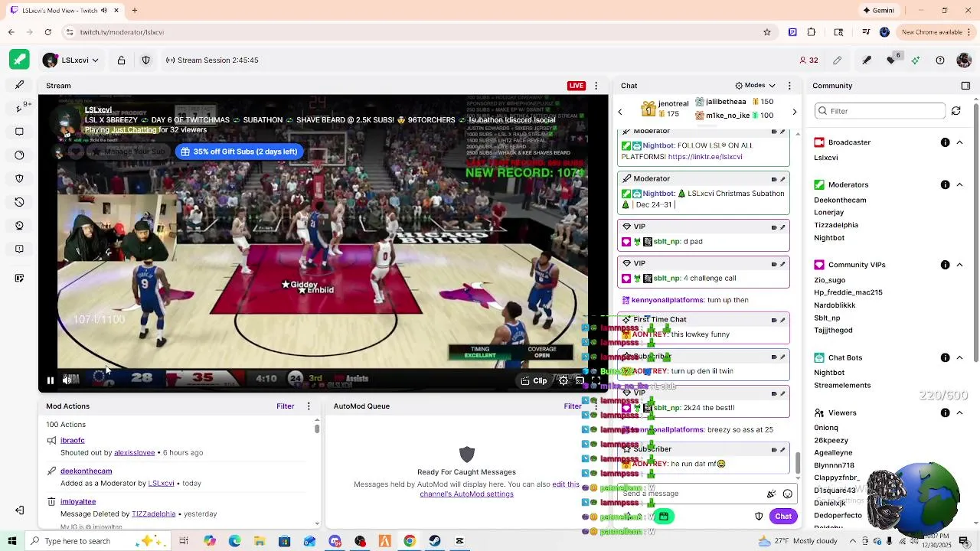Collapse the Moderators section

pos(959,184)
